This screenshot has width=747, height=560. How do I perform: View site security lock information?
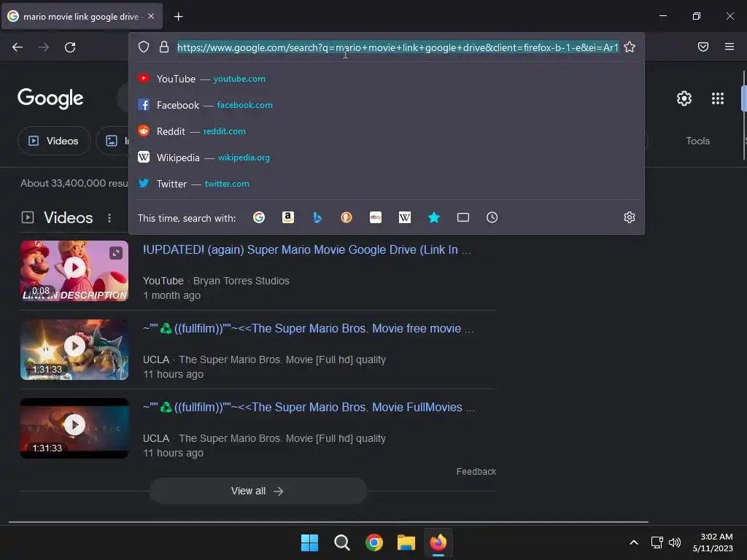[164, 47]
